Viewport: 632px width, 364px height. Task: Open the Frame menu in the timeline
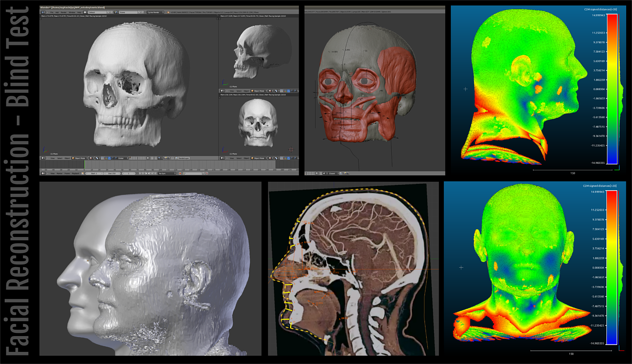(x=67, y=173)
